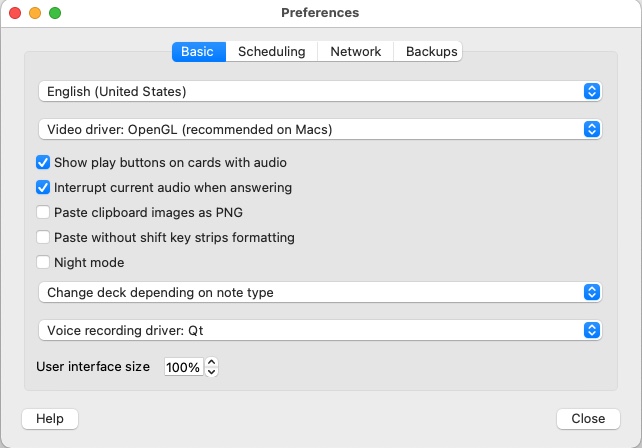
Task: Click the Preferences window title
Action: pos(320,13)
